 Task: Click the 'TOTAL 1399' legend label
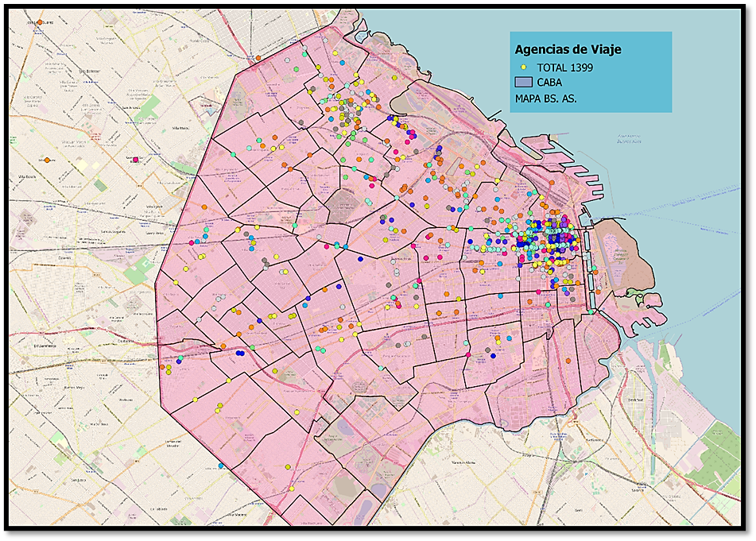[564, 68]
